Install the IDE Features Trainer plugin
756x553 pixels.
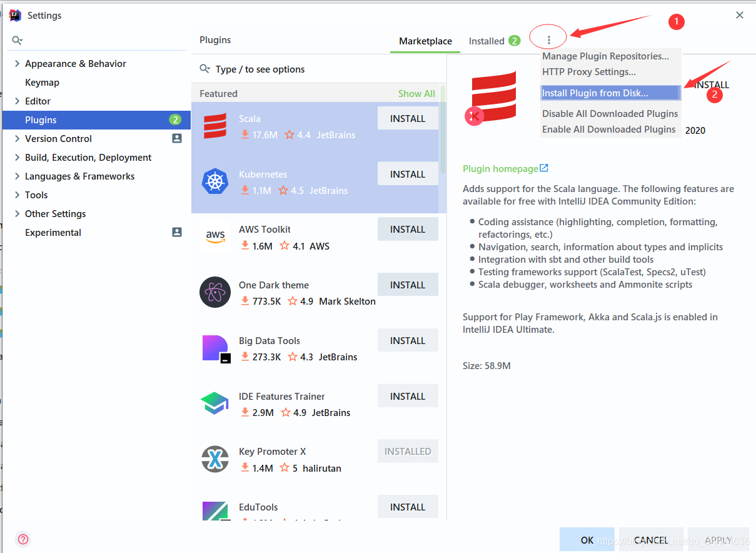408,396
